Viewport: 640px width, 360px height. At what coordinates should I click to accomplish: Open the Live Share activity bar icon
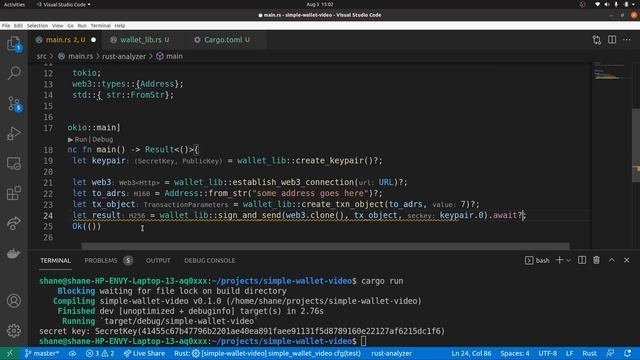click(14, 223)
